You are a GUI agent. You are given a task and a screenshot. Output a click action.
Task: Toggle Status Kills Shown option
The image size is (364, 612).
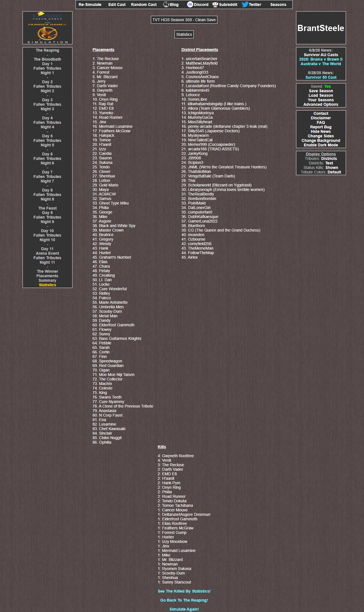pos(332,168)
